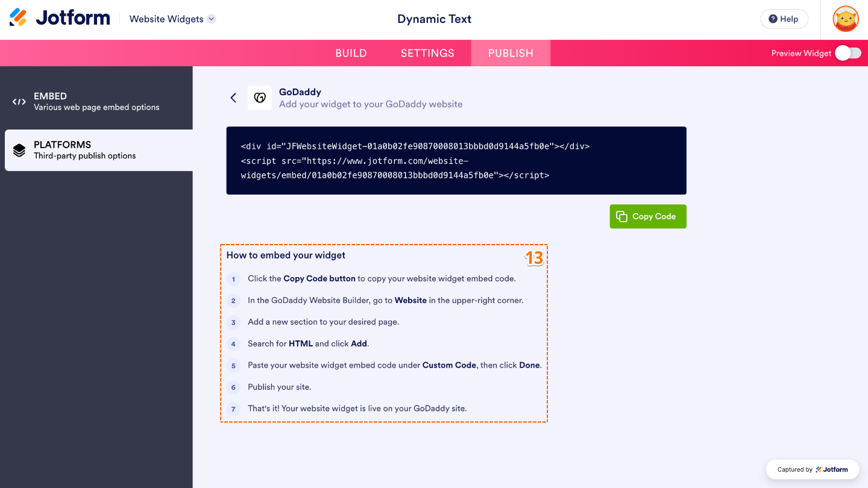Screen dimensions: 868x488
Task: Click the Platforms layers icon
Action: point(19,151)
